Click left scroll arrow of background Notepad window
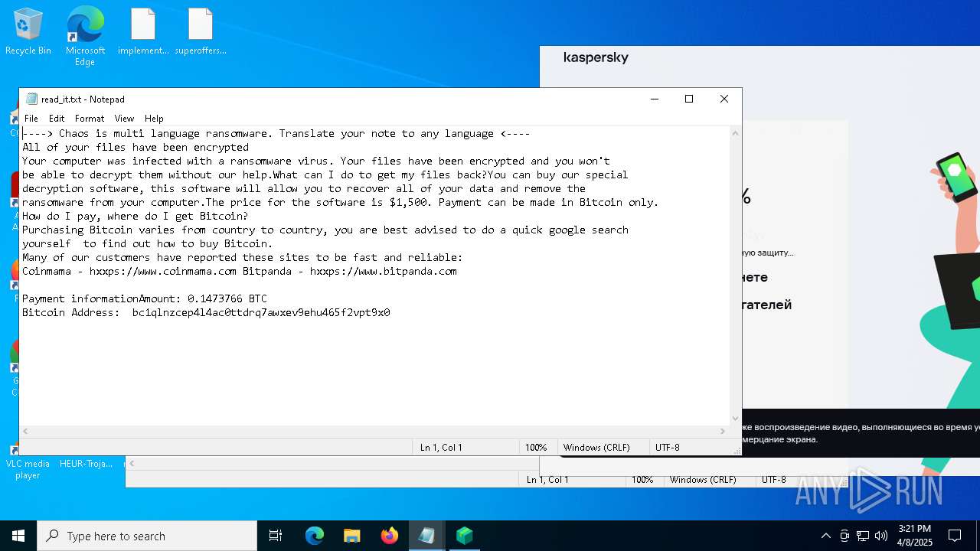Viewport: 980px width, 551px height. (132, 463)
